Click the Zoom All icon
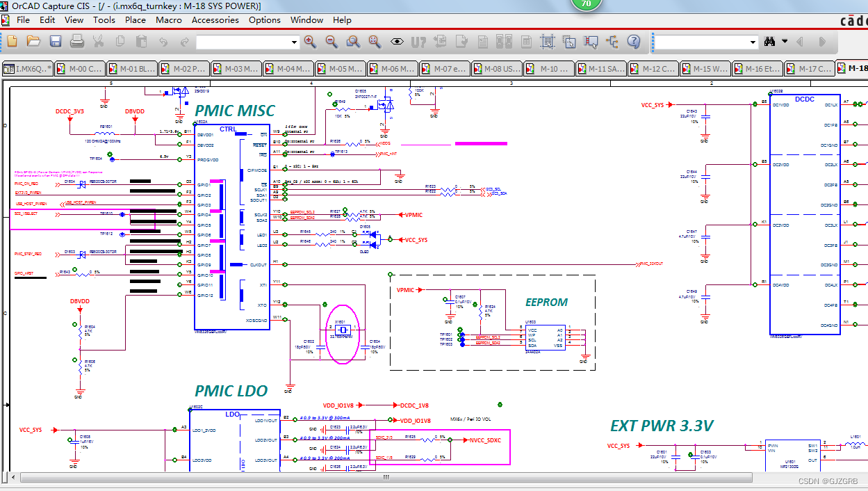 [x=375, y=42]
